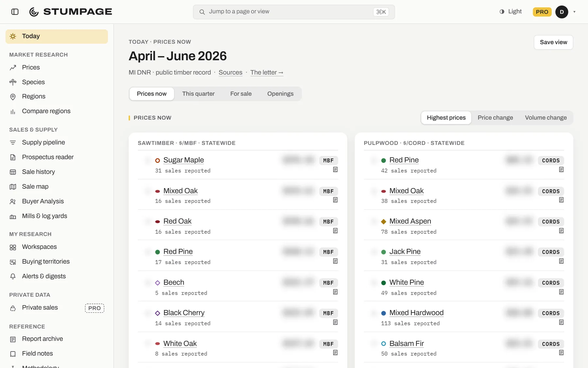Switch to the Openings tab
This screenshot has height=368, width=588.
point(280,94)
